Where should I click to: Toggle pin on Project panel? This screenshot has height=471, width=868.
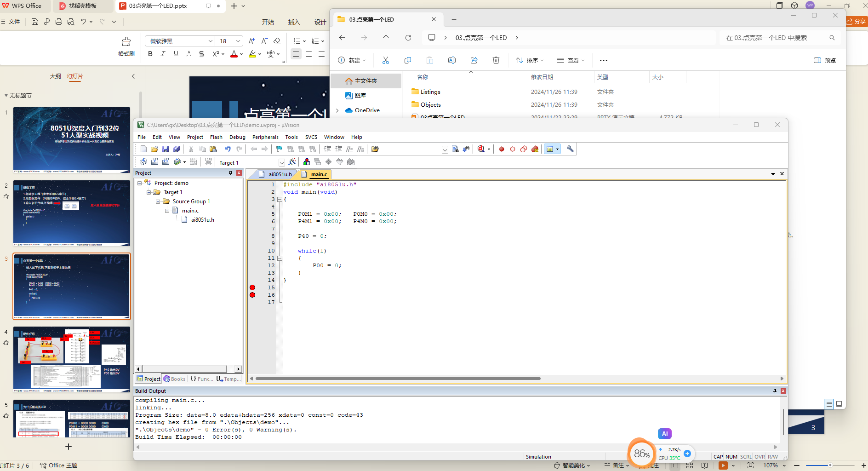[231, 173]
